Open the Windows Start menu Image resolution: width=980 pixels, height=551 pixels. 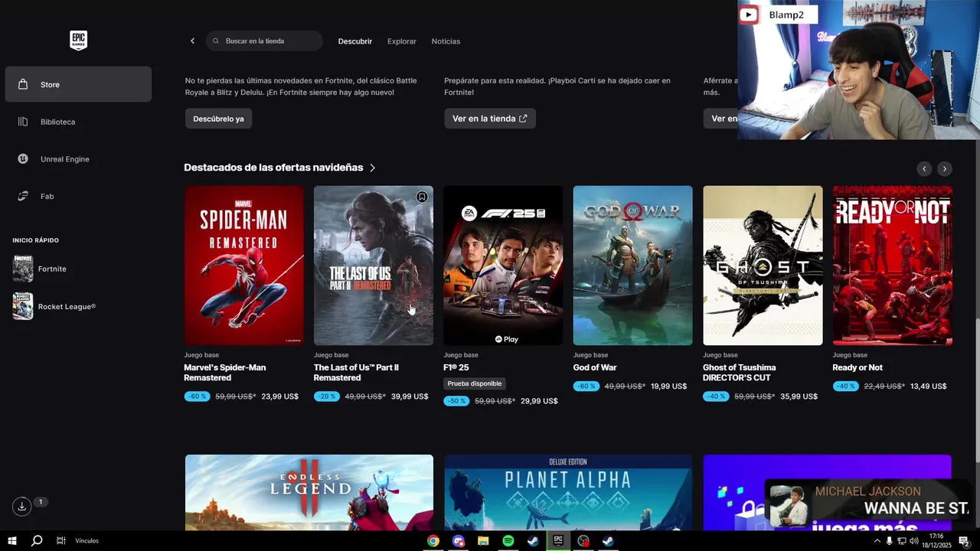pyautogui.click(x=12, y=540)
